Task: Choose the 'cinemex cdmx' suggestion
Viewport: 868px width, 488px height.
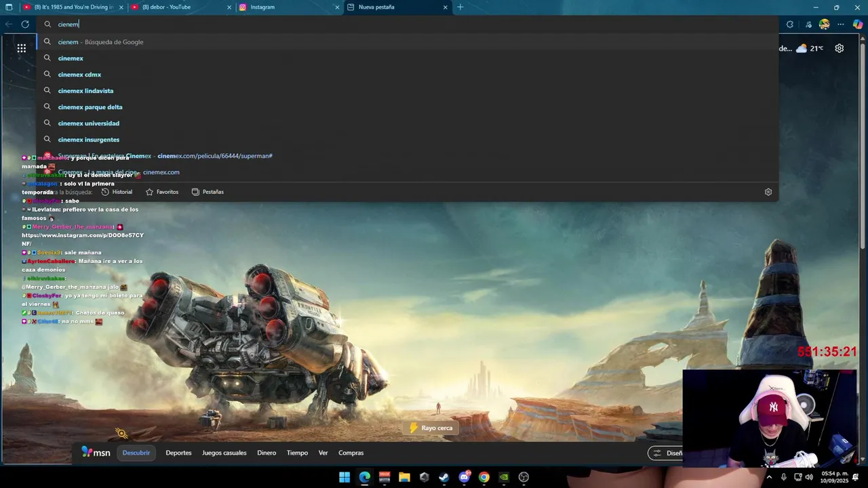Action: (x=407, y=75)
